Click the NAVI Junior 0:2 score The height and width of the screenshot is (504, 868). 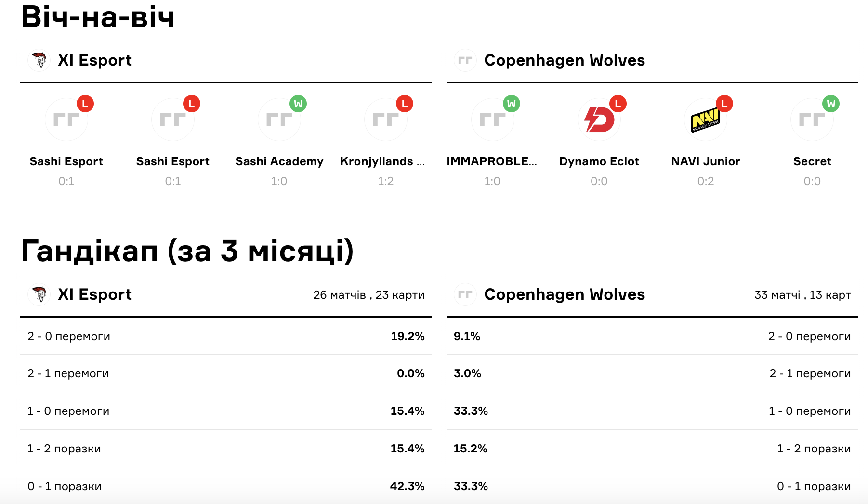tap(706, 181)
